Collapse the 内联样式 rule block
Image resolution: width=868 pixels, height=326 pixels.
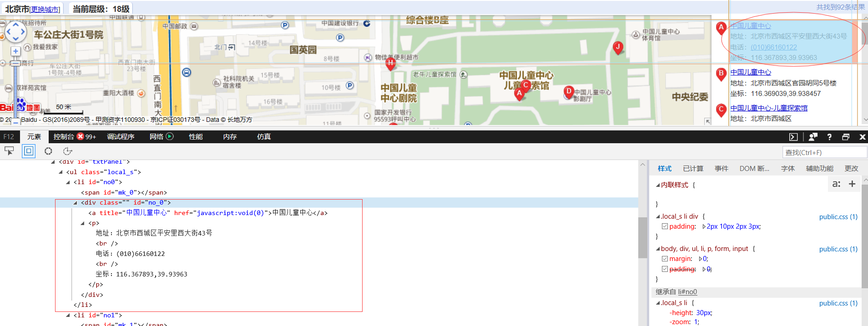tap(658, 185)
